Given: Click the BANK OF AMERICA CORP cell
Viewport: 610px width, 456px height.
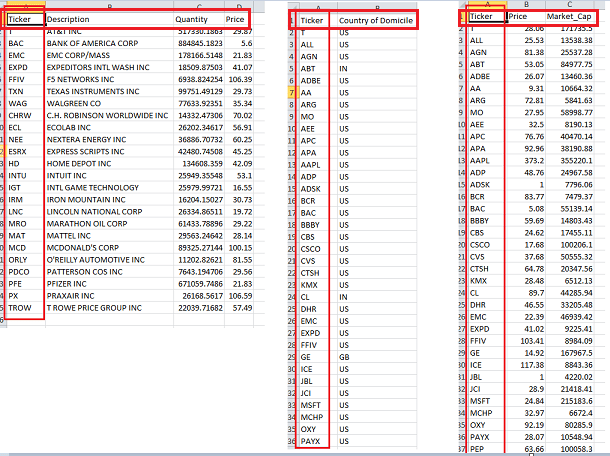Looking at the screenshot, I should coord(109,43).
